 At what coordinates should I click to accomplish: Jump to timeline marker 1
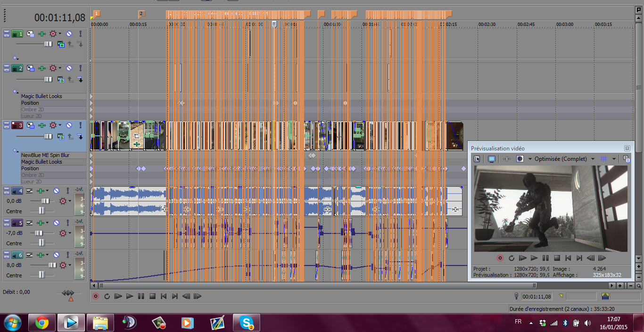click(97, 14)
